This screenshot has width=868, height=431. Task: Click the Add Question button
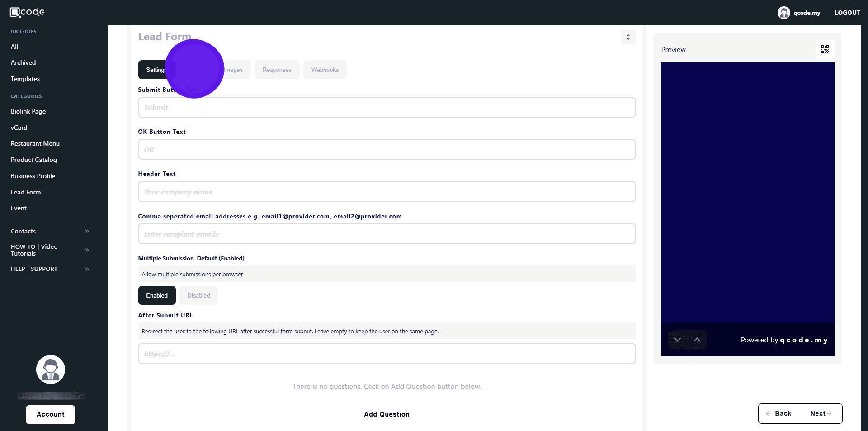387,414
